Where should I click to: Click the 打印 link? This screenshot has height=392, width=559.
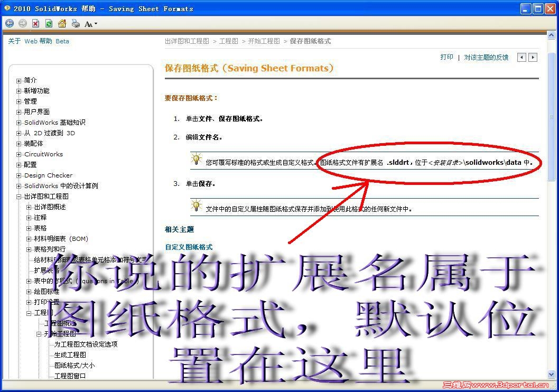coord(446,57)
